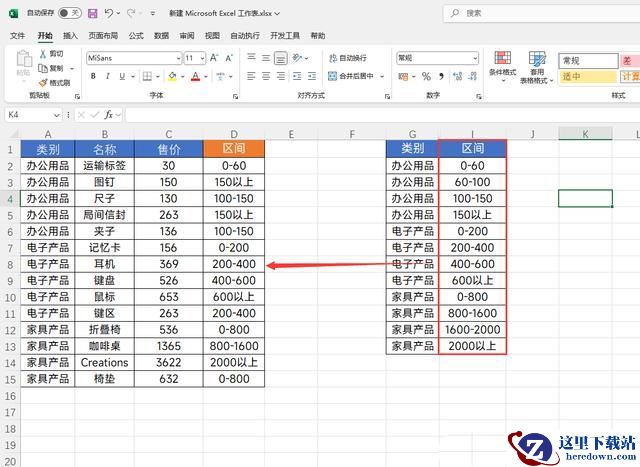Open the Name Box K4 dropdown arrow

(x=56, y=115)
